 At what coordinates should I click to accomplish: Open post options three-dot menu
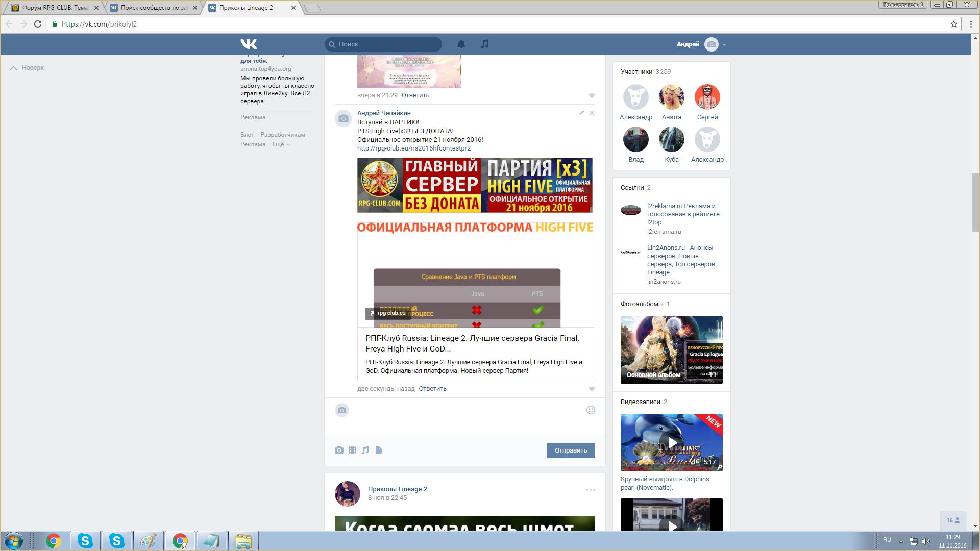pyautogui.click(x=590, y=490)
